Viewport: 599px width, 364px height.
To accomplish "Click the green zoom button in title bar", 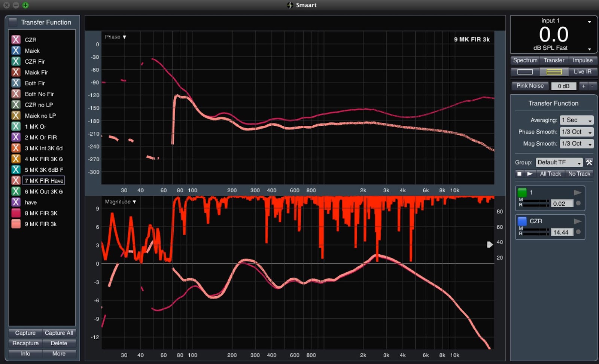I will 25,5.
